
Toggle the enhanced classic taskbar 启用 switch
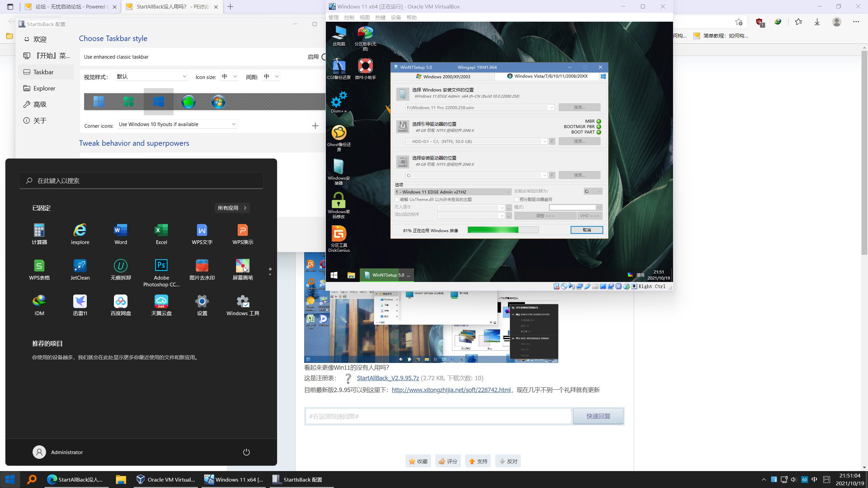(x=324, y=57)
